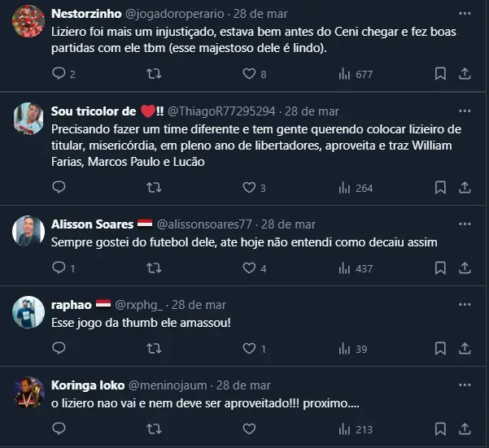Repost the Sou tricolor de tweet
This screenshot has height=448, width=489.
click(154, 188)
